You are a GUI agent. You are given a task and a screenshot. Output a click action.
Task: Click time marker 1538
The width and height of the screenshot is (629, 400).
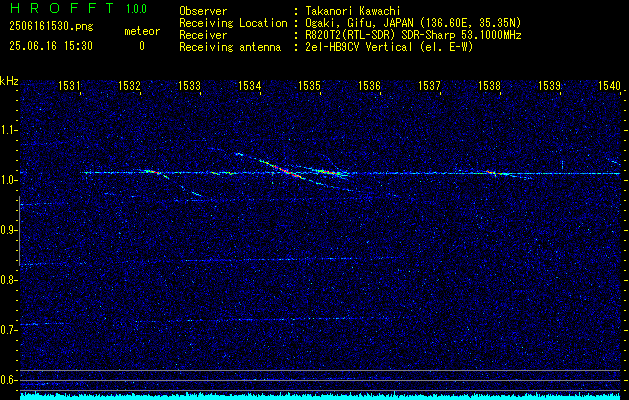[489, 85]
